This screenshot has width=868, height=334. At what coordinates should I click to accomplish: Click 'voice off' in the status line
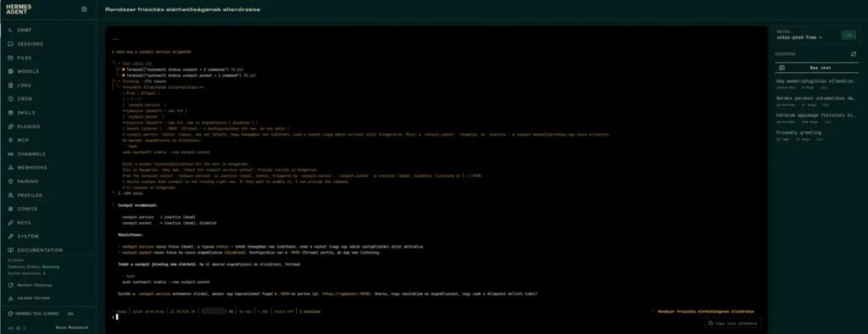[283, 311]
